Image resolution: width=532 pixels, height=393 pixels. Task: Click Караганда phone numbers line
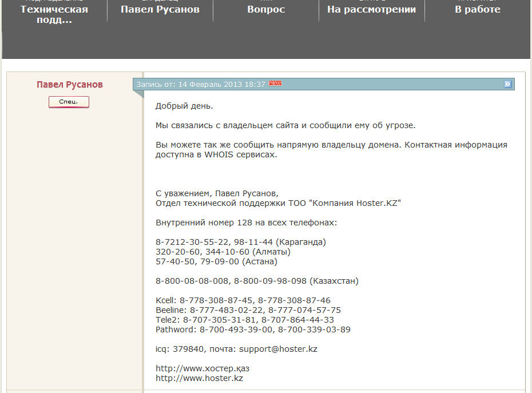[x=241, y=242]
